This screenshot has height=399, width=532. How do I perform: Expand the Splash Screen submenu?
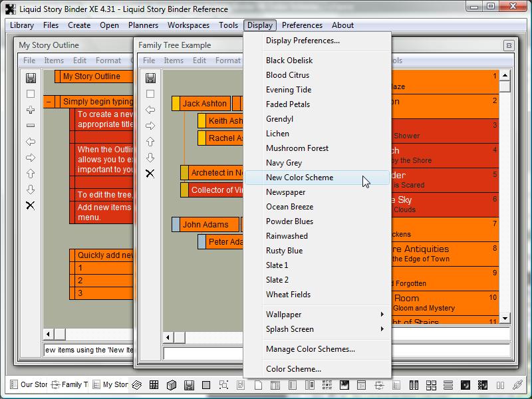(x=325, y=329)
